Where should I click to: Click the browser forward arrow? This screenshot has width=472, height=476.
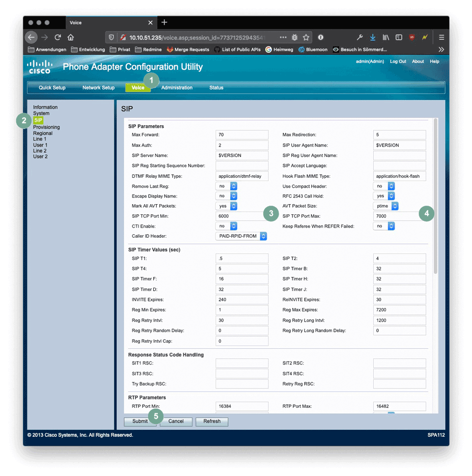point(45,37)
